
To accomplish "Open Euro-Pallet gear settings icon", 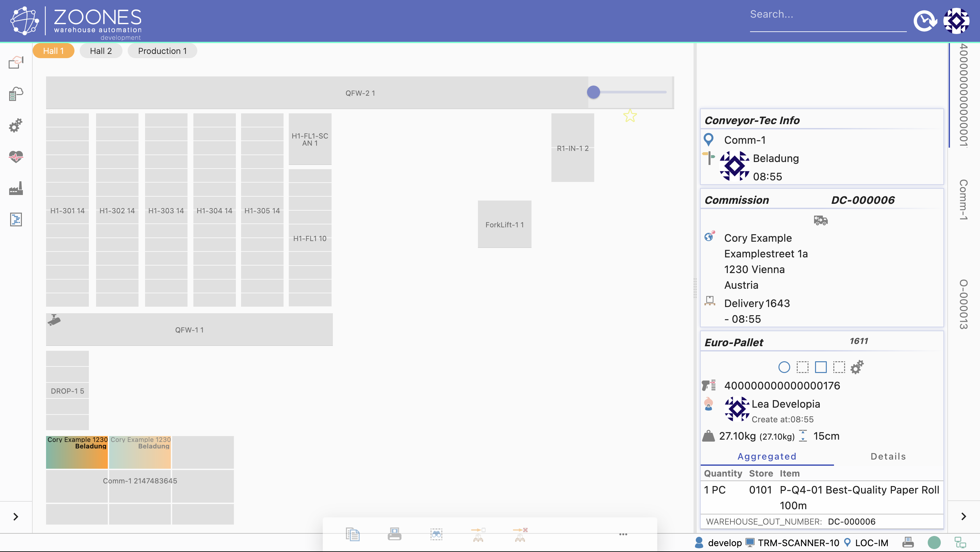I will pos(857,367).
